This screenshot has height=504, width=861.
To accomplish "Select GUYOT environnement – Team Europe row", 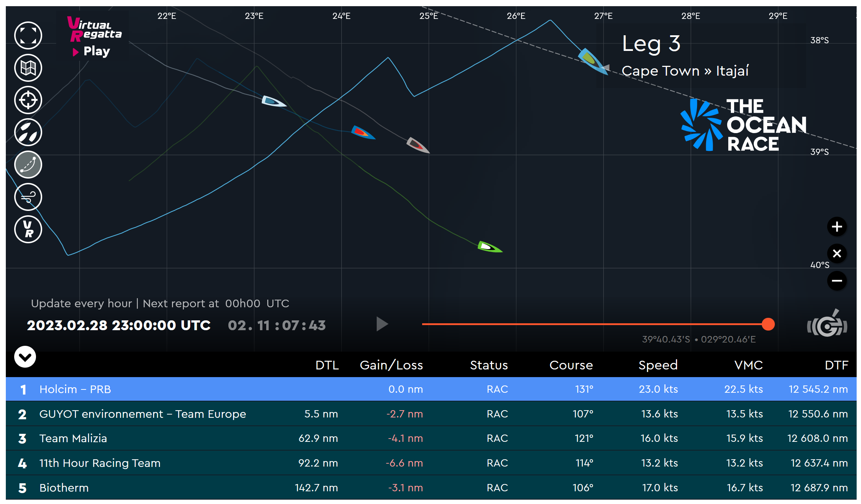I will pos(431,414).
